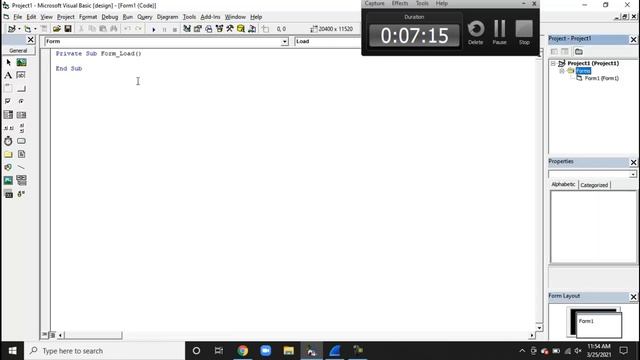The width and height of the screenshot is (640, 360).
Task: Select the Forms folder in tree
Action: tap(583, 71)
